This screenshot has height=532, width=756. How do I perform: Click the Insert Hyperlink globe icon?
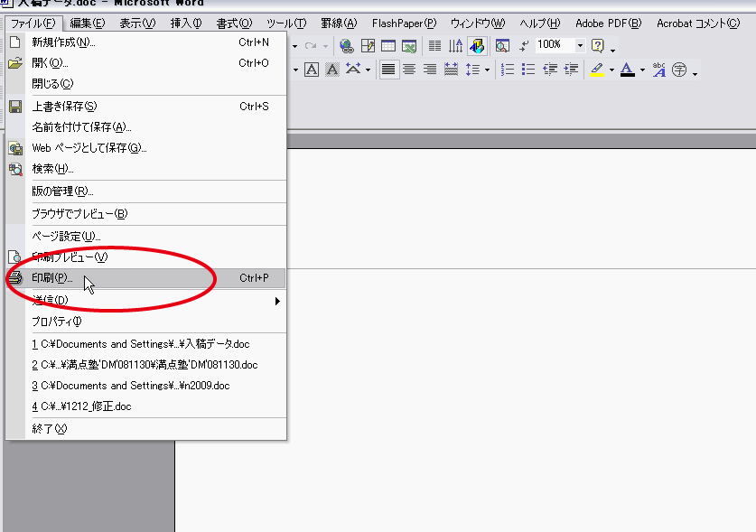(346, 46)
